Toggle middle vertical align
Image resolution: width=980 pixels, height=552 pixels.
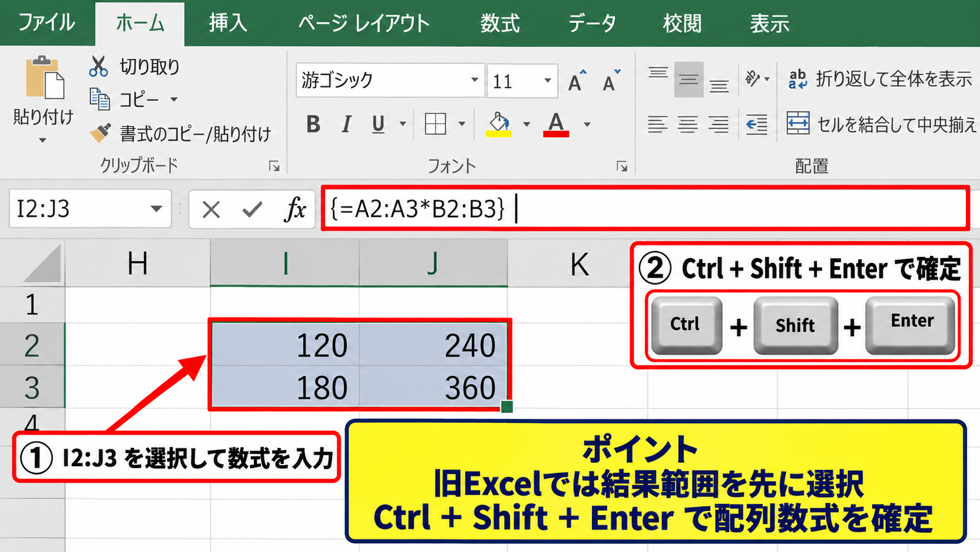click(x=689, y=79)
